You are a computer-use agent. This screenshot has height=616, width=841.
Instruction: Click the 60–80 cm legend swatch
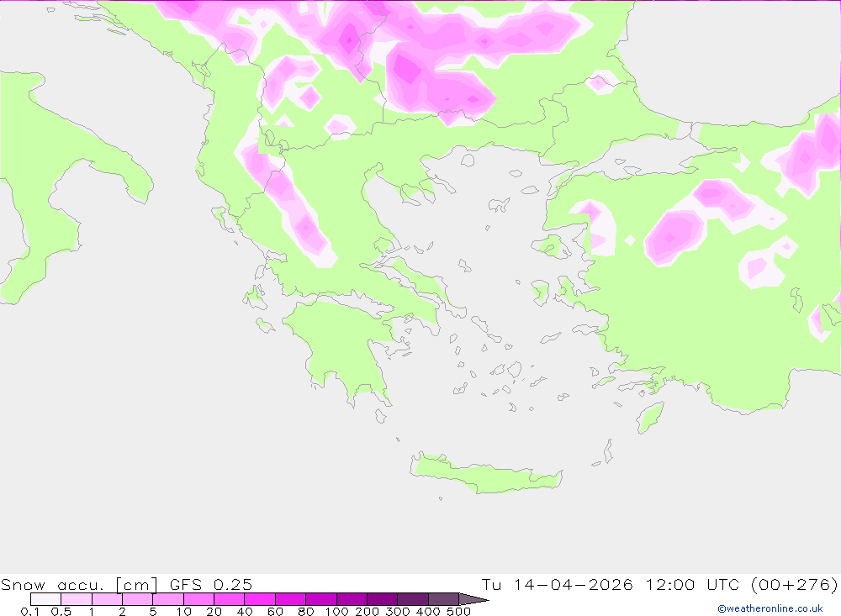point(291,599)
